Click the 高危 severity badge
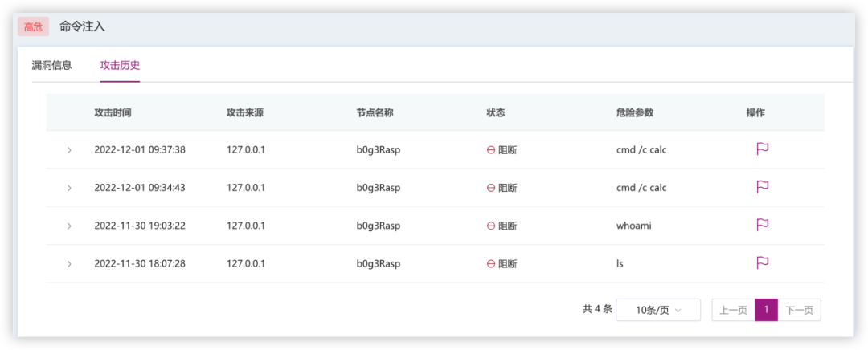Viewport: 868px width, 350px height. 33,26
